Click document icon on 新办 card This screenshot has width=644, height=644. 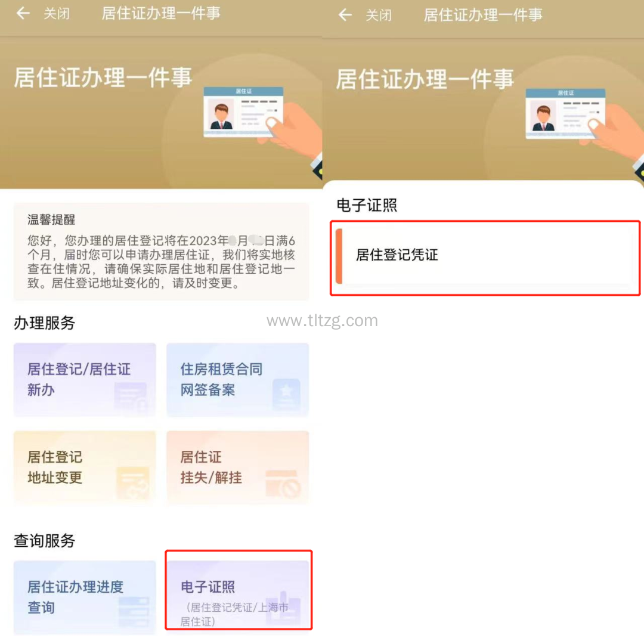[x=131, y=397]
